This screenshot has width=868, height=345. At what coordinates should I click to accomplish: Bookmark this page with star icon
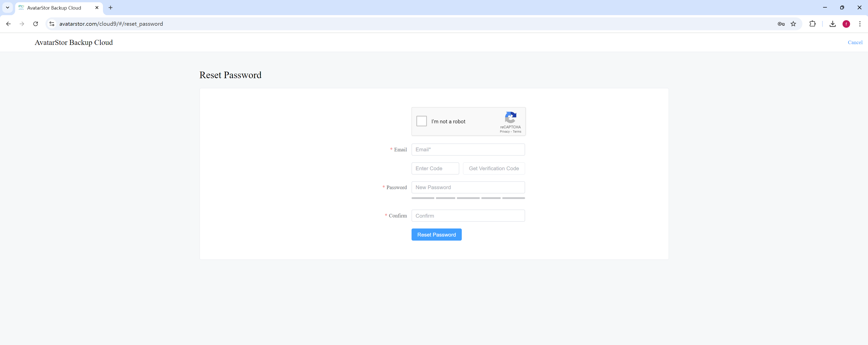(x=793, y=24)
